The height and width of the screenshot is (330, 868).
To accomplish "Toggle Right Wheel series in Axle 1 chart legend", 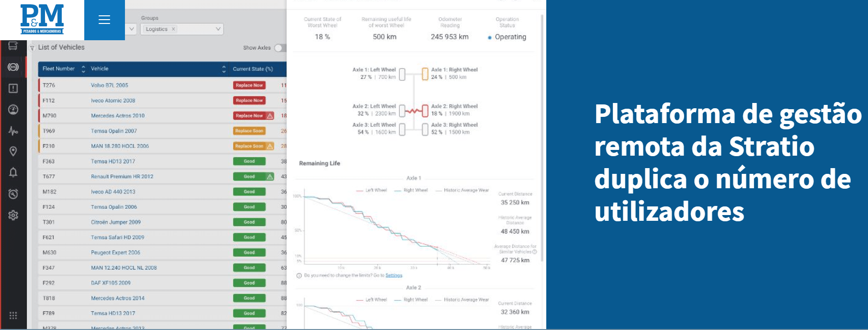I will tap(411, 190).
